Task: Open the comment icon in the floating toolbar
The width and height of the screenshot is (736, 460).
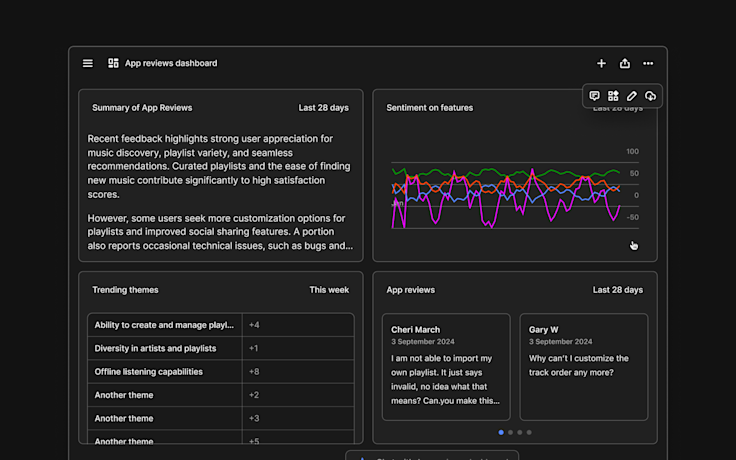Action: pos(594,96)
